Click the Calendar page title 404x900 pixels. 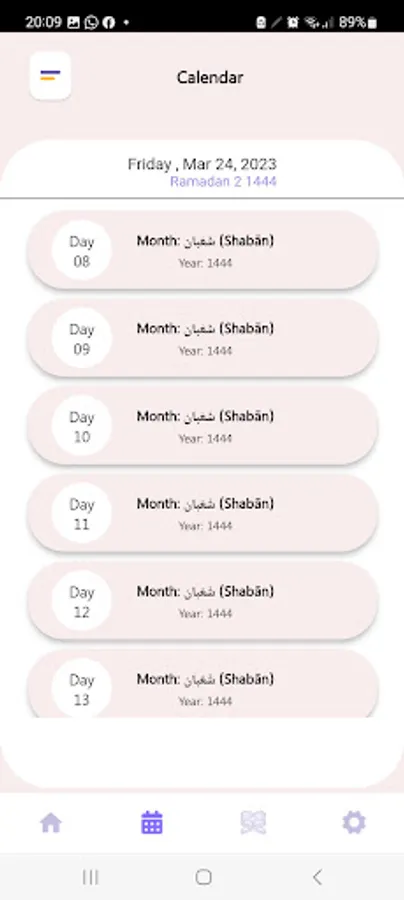tap(209, 77)
